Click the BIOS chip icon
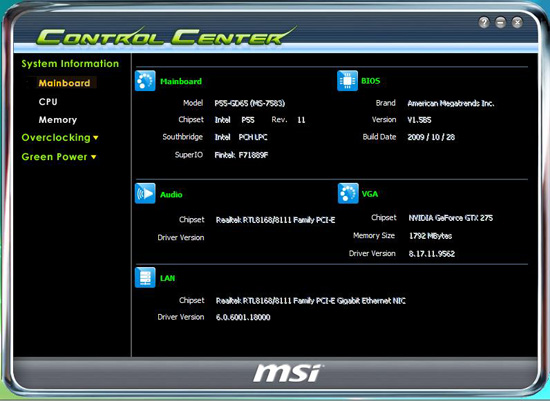 [x=347, y=81]
